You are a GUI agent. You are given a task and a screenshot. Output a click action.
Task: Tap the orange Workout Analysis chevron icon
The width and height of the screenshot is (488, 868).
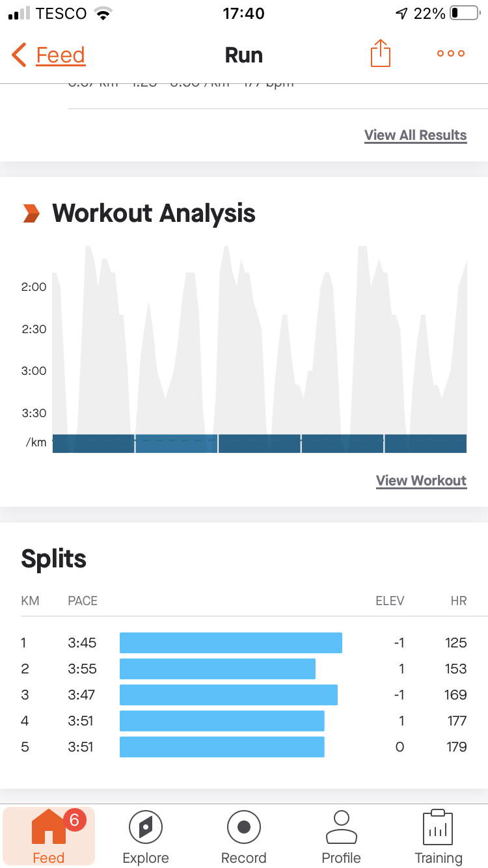(31, 213)
